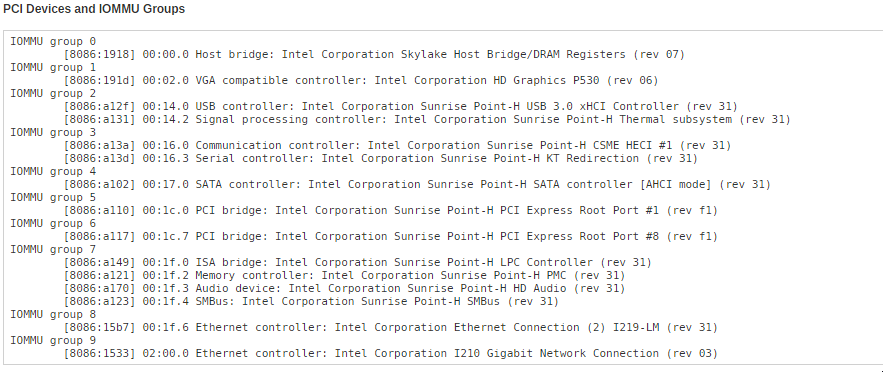Select the IOMMU group 9 label
The image size is (883, 372).
53,340
